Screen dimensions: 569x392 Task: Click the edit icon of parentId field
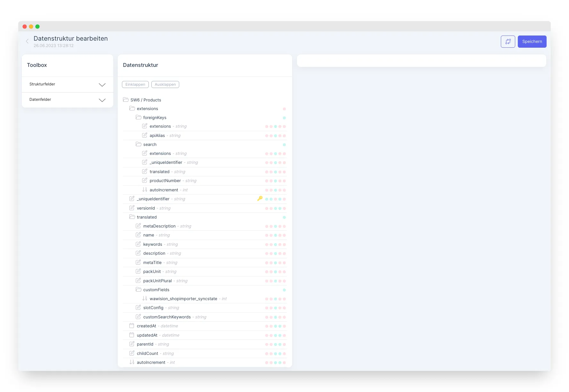click(x=132, y=344)
